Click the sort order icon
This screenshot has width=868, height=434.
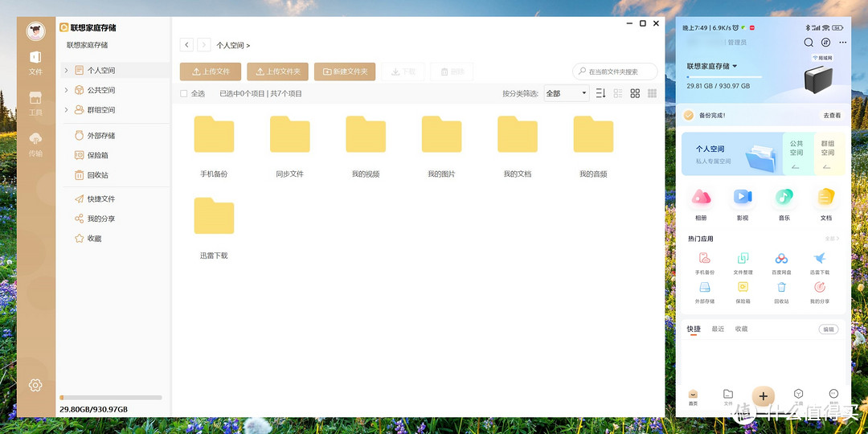pyautogui.click(x=600, y=93)
